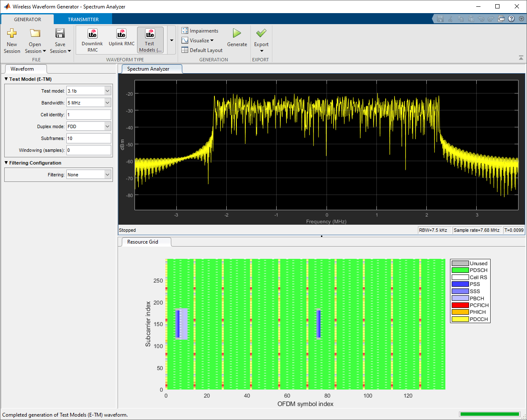Screen dimensions: 527x420
Task: Click the green PDSCH legend swatch
Action: tap(460, 270)
